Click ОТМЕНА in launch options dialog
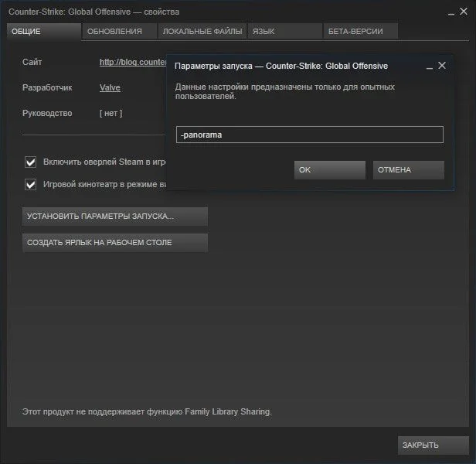This screenshot has height=464, width=476. point(409,170)
